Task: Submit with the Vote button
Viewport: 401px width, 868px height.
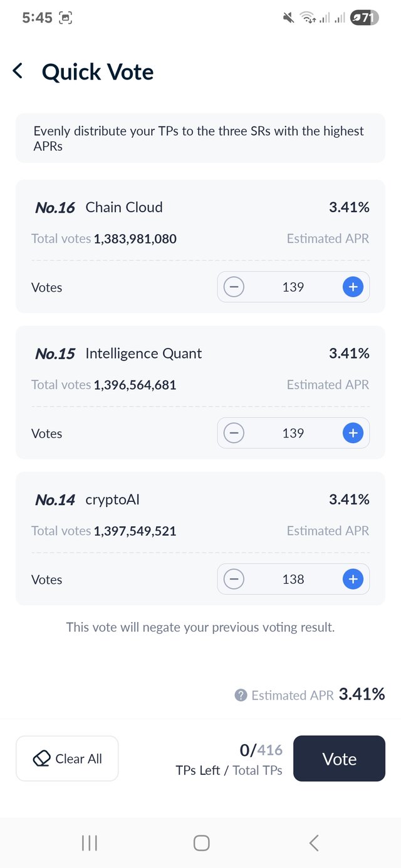Action: point(339,758)
